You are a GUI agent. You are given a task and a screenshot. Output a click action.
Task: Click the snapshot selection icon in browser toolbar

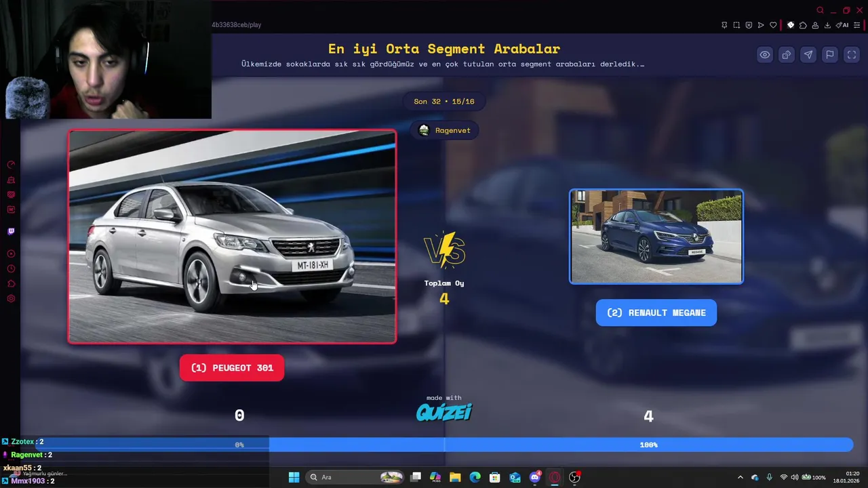[x=736, y=25]
